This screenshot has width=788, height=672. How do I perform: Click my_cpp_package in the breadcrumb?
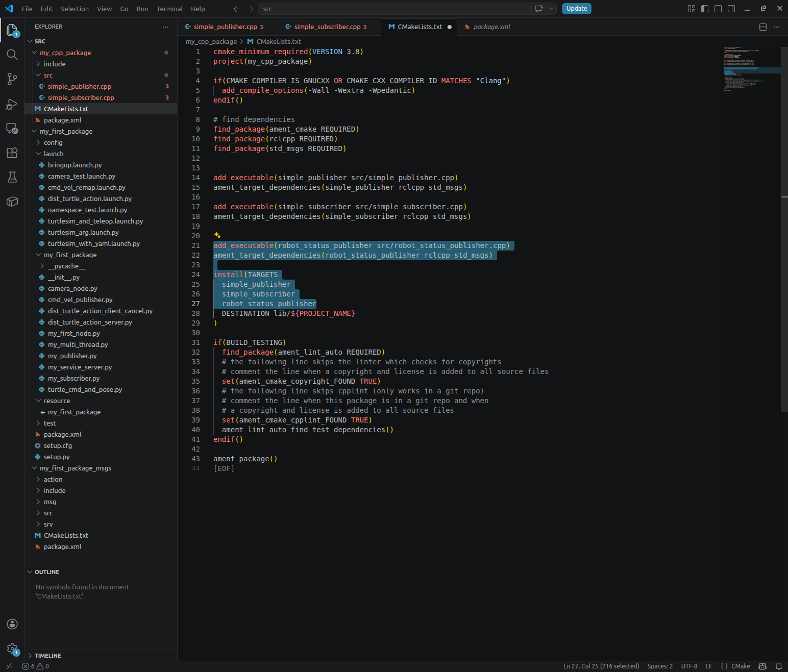point(211,42)
